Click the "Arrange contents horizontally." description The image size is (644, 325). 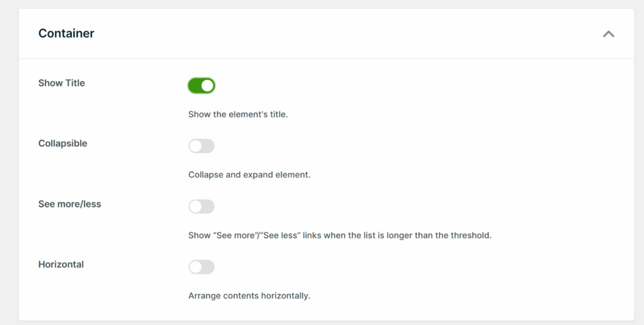point(249,296)
